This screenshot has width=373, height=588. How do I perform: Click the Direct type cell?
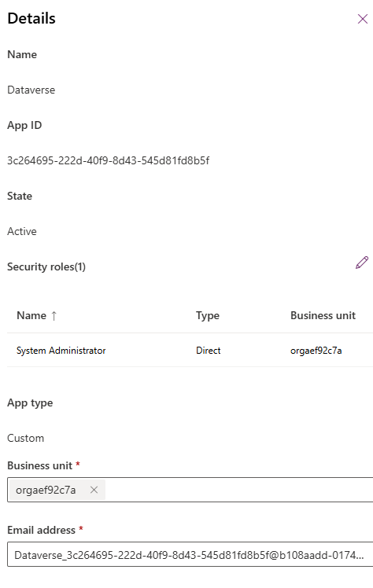[209, 351]
